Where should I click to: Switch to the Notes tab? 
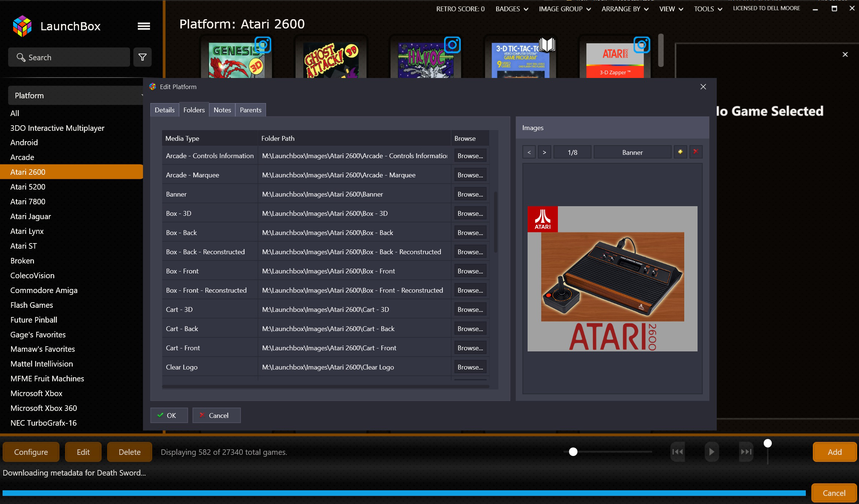tap(222, 110)
